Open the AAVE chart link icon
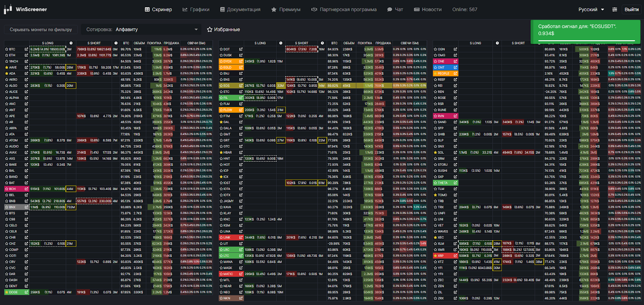The width and height of the screenshot is (644, 305). (x=26, y=68)
